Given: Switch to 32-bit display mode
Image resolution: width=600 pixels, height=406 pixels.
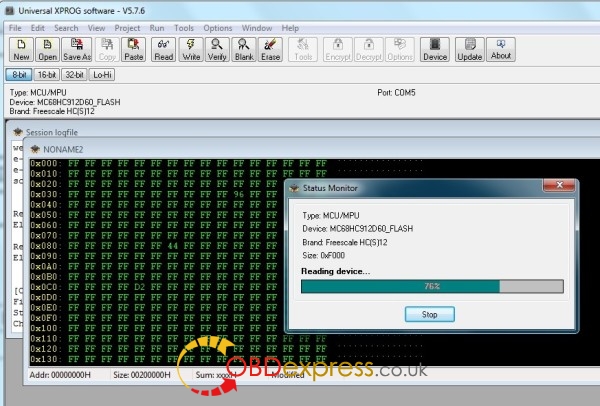Looking at the screenshot, I should (x=74, y=74).
